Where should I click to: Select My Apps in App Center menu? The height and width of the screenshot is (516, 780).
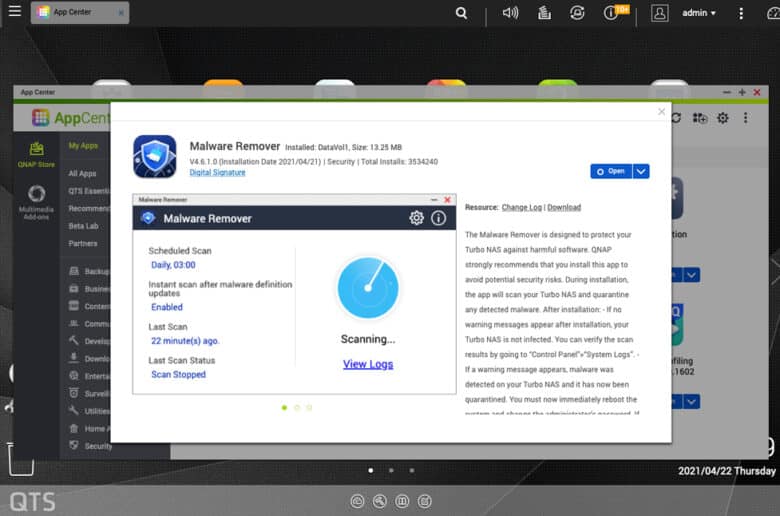pos(83,146)
